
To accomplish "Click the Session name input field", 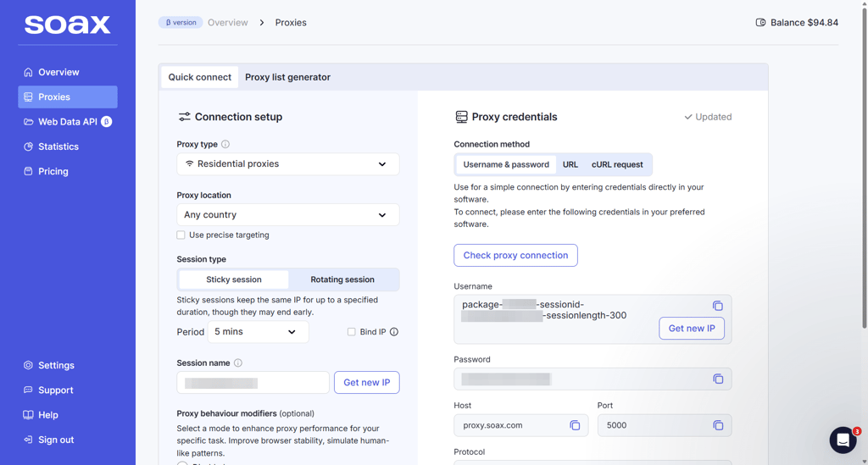I will [x=253, y=383].
